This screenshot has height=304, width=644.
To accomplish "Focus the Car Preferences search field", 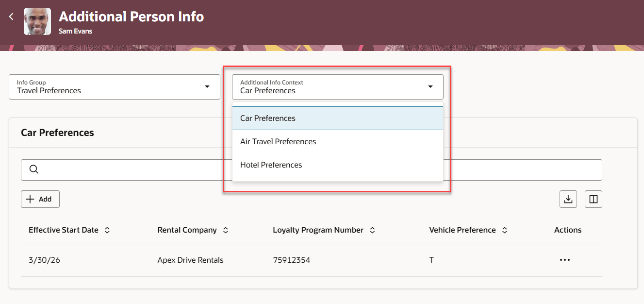I will coord(311,170).
